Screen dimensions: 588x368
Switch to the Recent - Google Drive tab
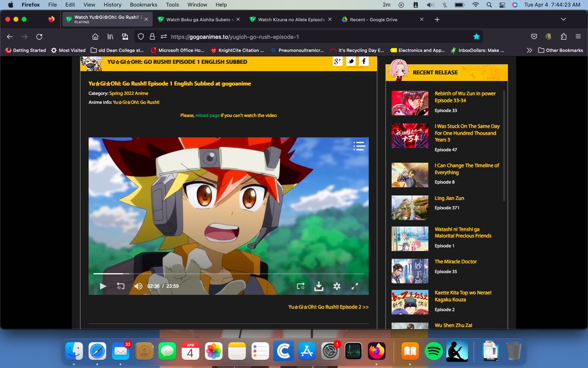click(373, 20)
